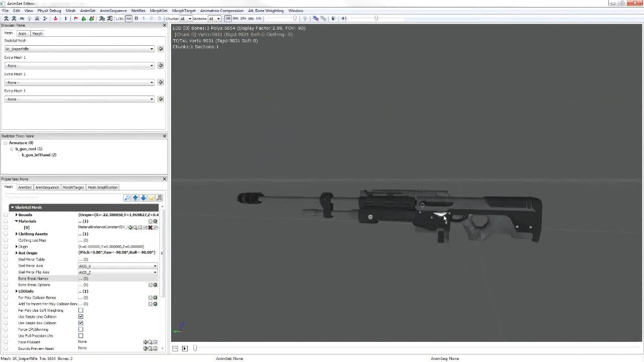The width and height of the screenshot is (644, 362).
Task: Expand the Bounds property row
Action: (16, 215)
